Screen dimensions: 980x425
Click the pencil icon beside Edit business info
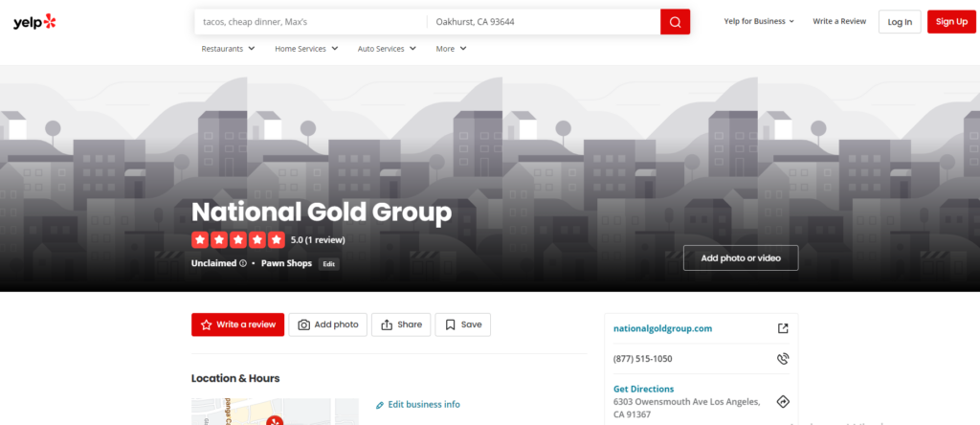click(x=379, y=405)
